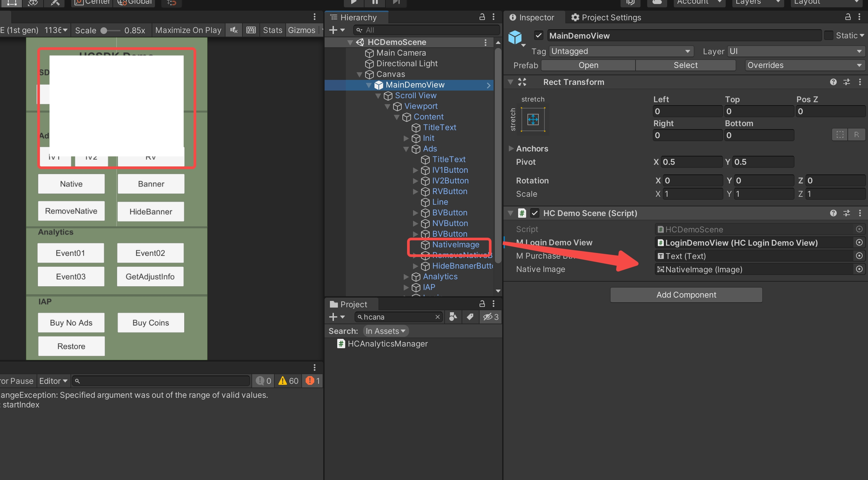
Task: Open the prefab Overrides dropdown
Action: [x=805, y=65]
